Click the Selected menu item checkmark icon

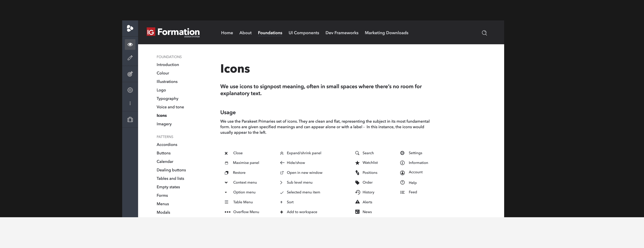282,192
